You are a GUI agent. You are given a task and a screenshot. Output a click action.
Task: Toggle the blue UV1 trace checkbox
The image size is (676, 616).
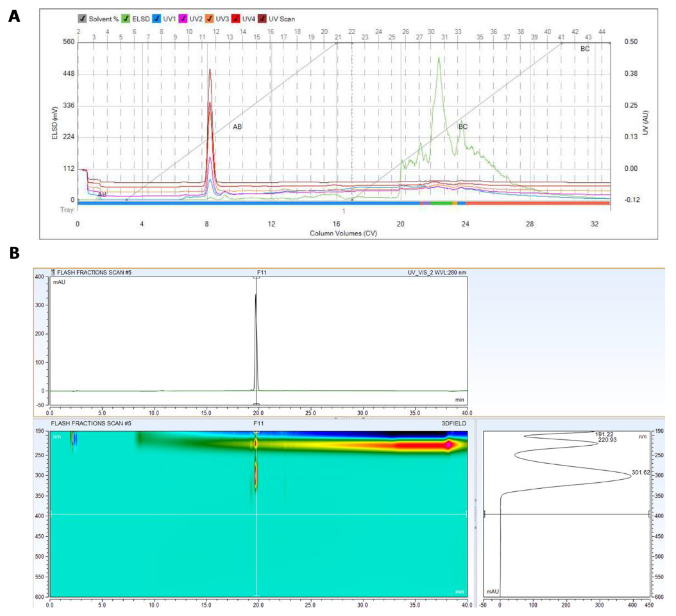tap(157, 19)
